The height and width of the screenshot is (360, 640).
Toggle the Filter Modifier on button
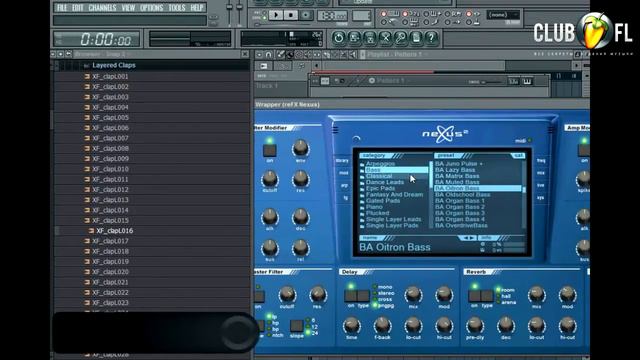[269, 150]
